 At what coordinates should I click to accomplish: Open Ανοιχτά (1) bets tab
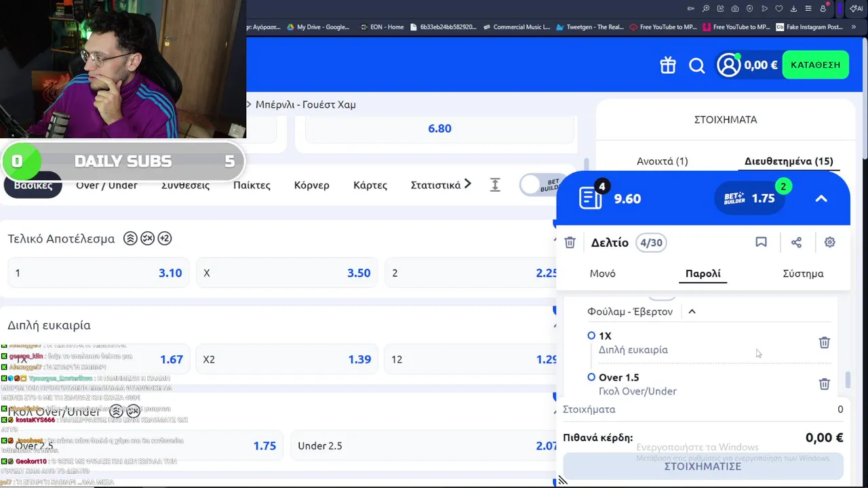point(662,161)
